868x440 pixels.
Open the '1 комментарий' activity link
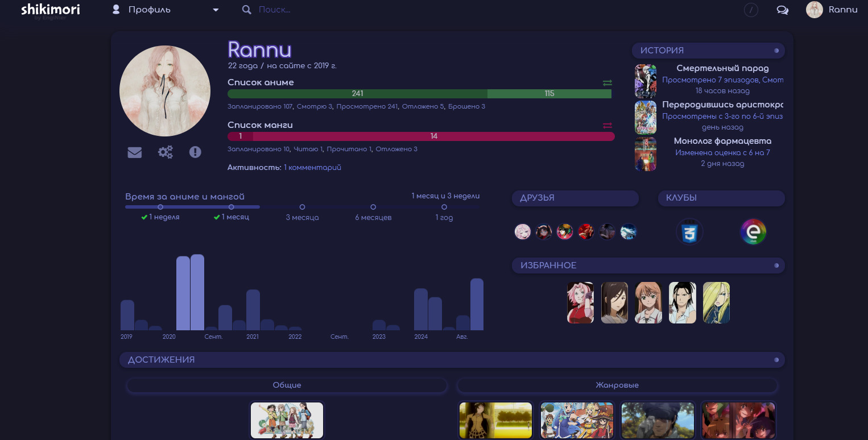click(x=312, y=168)
